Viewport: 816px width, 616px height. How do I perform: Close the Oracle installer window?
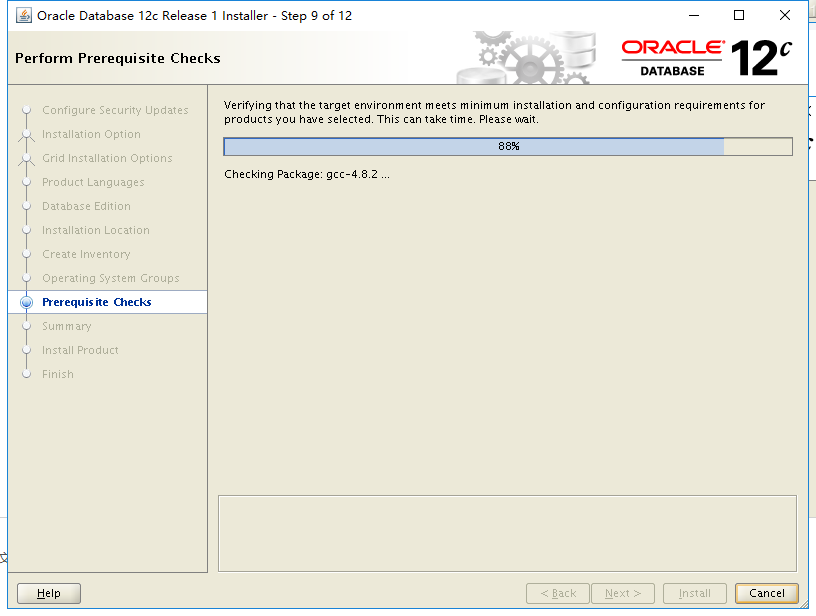coord(785,16)
